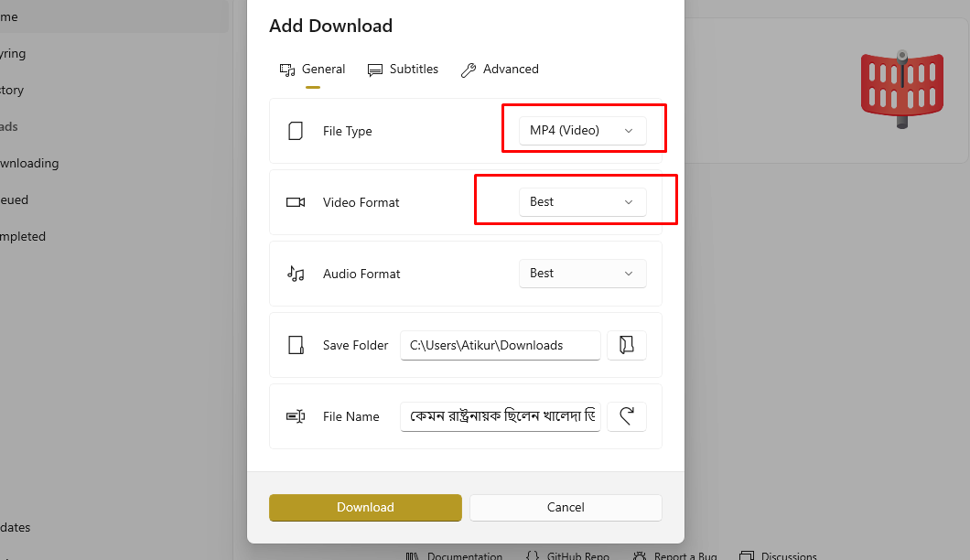Click the Discussions icon in the footer
This screenshot has height=560, width=970.
point(748,555)
